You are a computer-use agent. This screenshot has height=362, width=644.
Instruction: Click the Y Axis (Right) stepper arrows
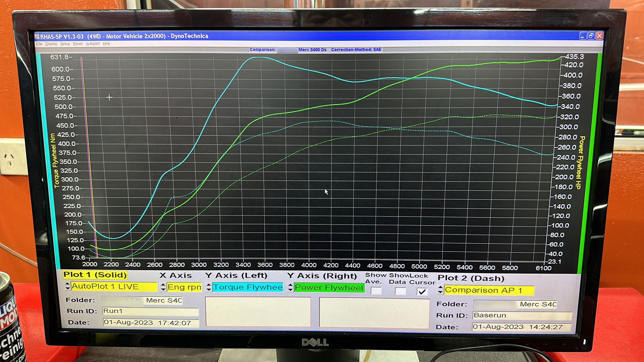(291, 287)
